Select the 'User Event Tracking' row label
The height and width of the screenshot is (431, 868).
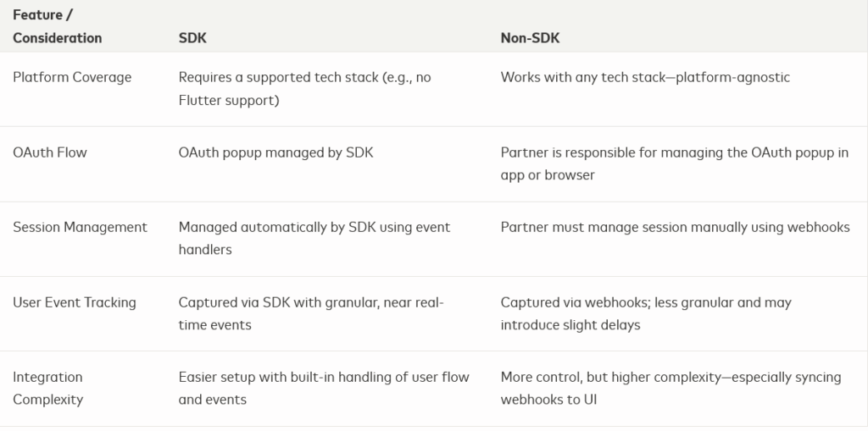point(75,302)
